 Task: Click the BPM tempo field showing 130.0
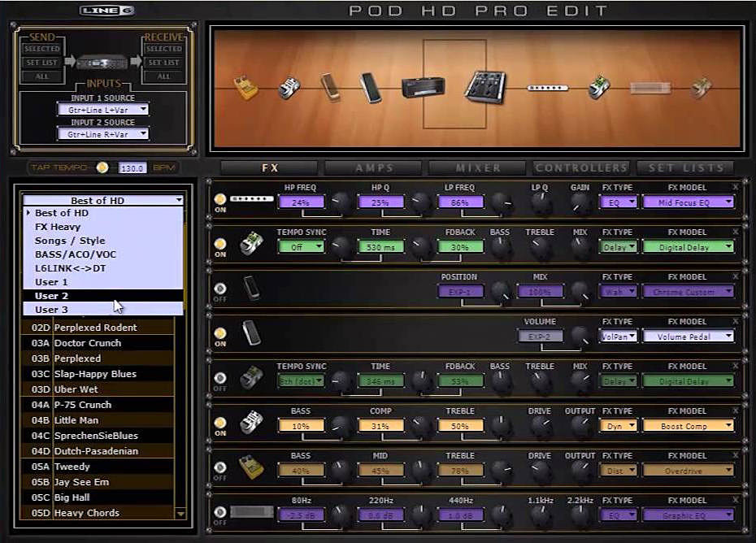click(133, 167)
